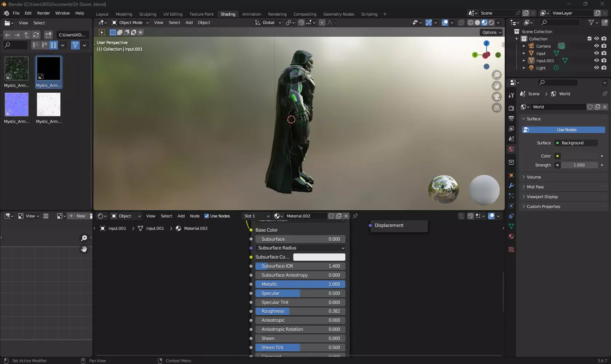Image resolution: width=611 pixels, height=364 pixels.
Task: Click file browser back arrow
Action: click(8, 35)
